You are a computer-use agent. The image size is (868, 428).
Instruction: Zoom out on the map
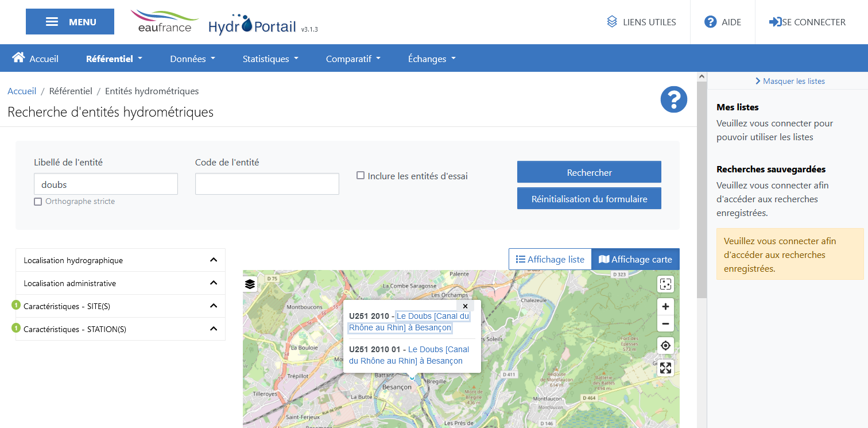coord(665,324)
